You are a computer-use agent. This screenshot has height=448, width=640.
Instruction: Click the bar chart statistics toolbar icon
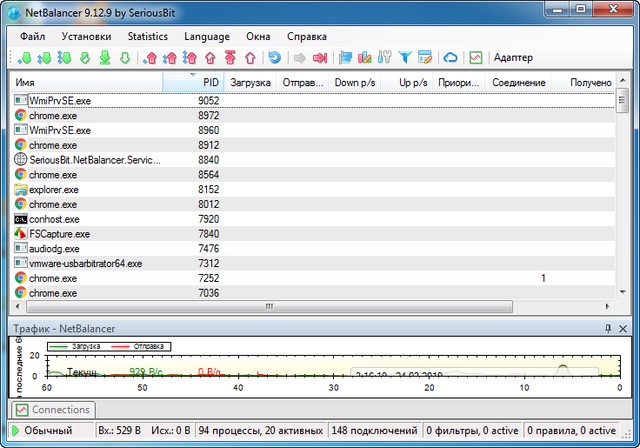coord(365,57)
